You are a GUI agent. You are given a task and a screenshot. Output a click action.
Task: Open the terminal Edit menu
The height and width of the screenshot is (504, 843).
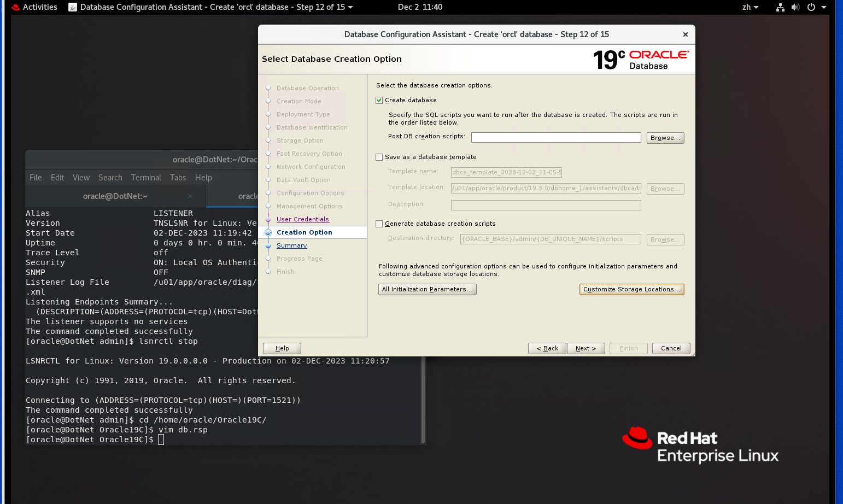pyautogui.click(x=57, y=178)
